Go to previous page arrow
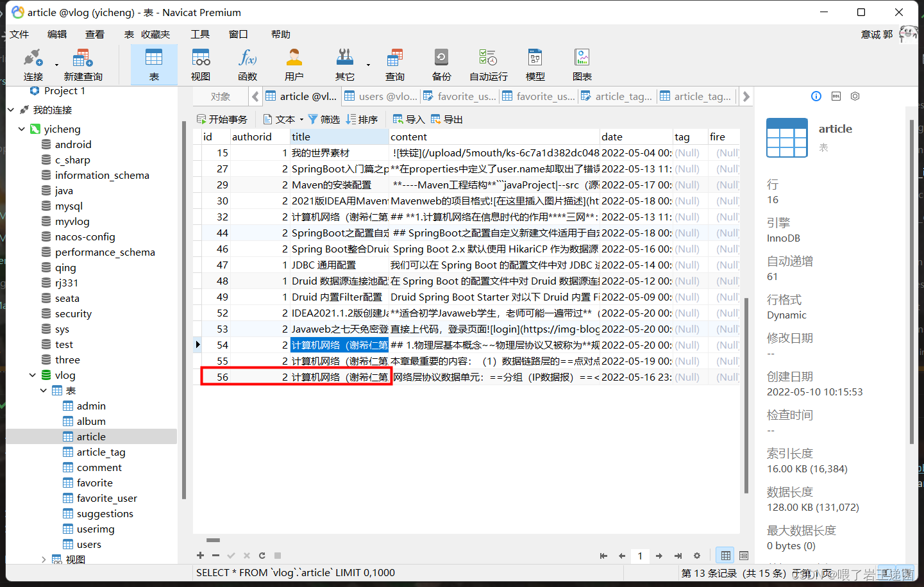Screen dimensions: 924x587 click(x=622, y=556)
